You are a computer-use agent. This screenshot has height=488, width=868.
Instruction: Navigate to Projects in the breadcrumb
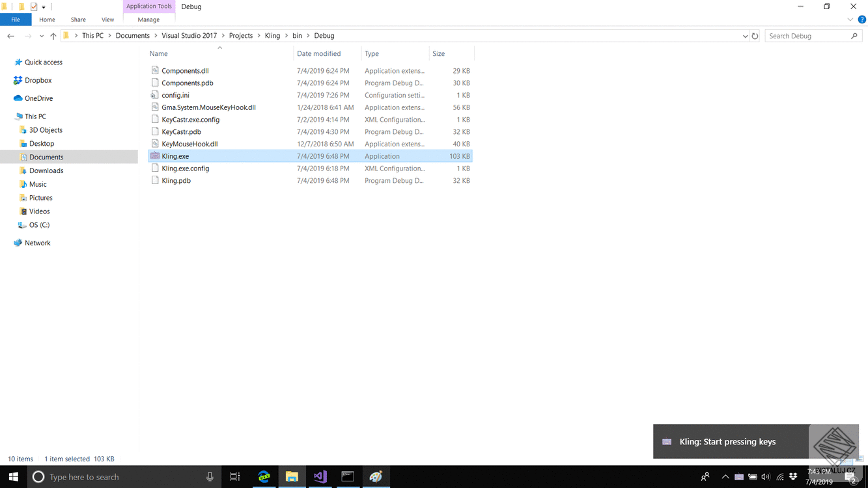click(x=241, y=36)
